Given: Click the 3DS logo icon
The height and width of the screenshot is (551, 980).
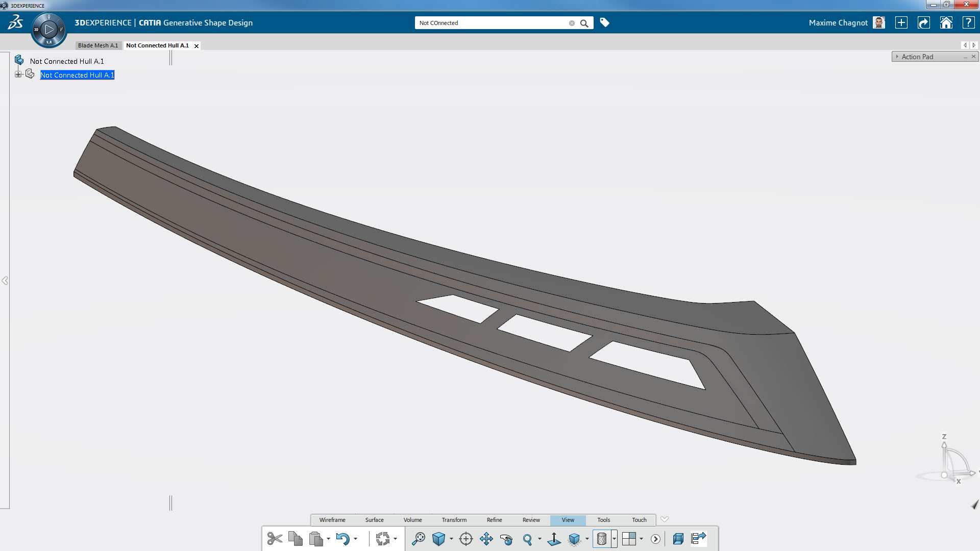Looking at the screenshot, I should point(15,22).
